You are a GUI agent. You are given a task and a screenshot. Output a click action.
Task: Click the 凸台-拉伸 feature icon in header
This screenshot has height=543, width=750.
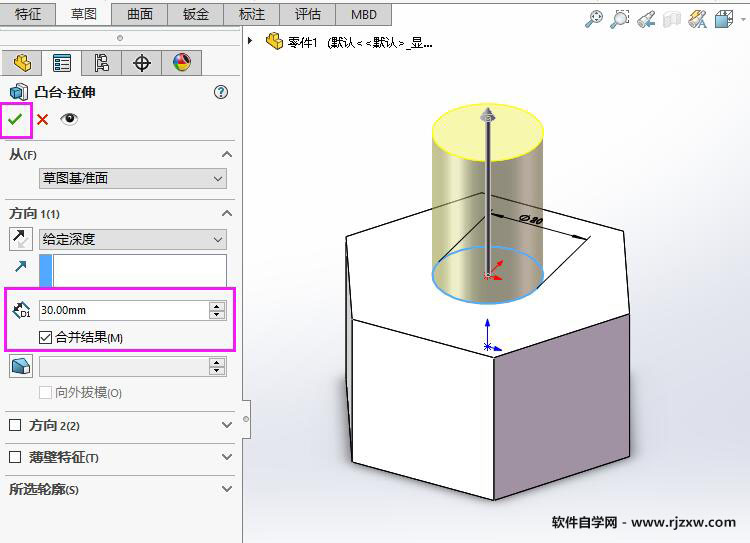19,92
